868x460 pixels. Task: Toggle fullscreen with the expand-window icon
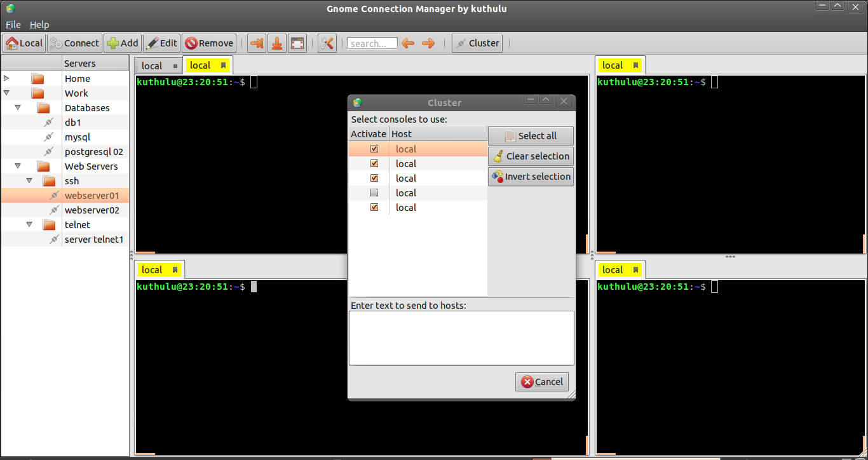coord(297,43)
